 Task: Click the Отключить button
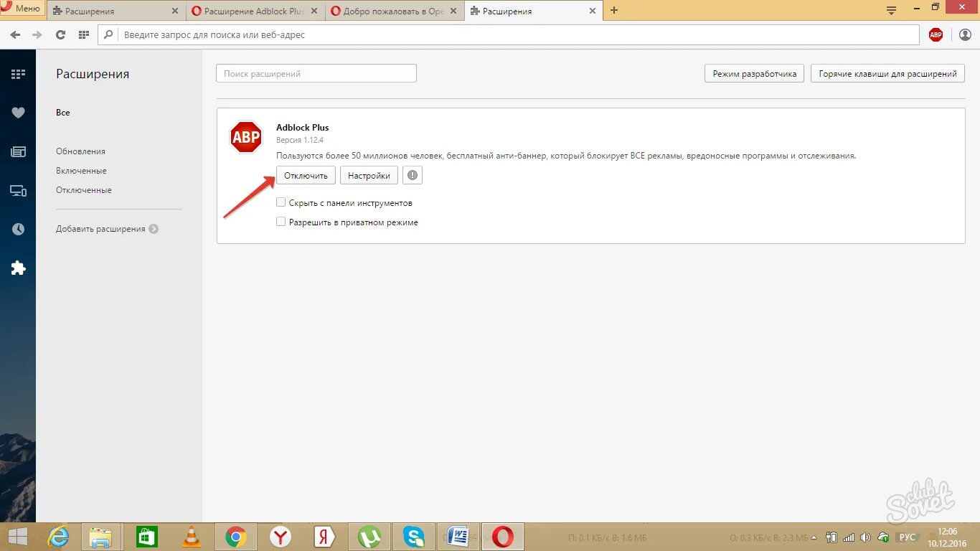click(306, 176)
